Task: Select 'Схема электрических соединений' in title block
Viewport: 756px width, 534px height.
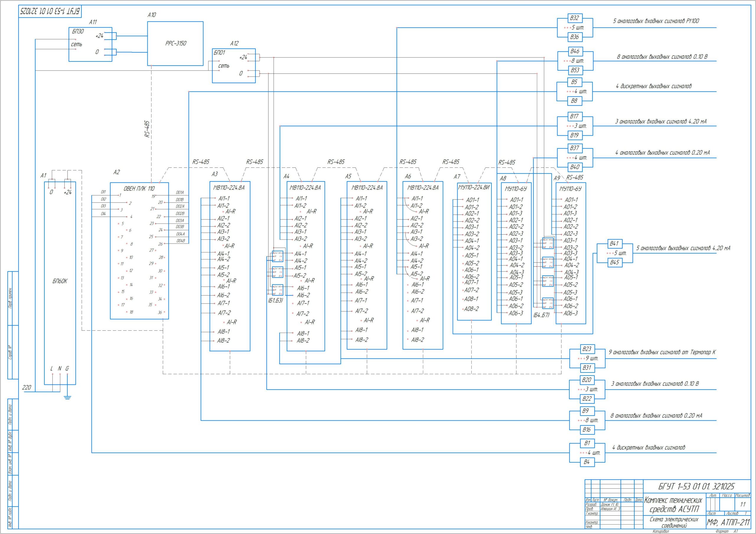Action: [674, 522]
